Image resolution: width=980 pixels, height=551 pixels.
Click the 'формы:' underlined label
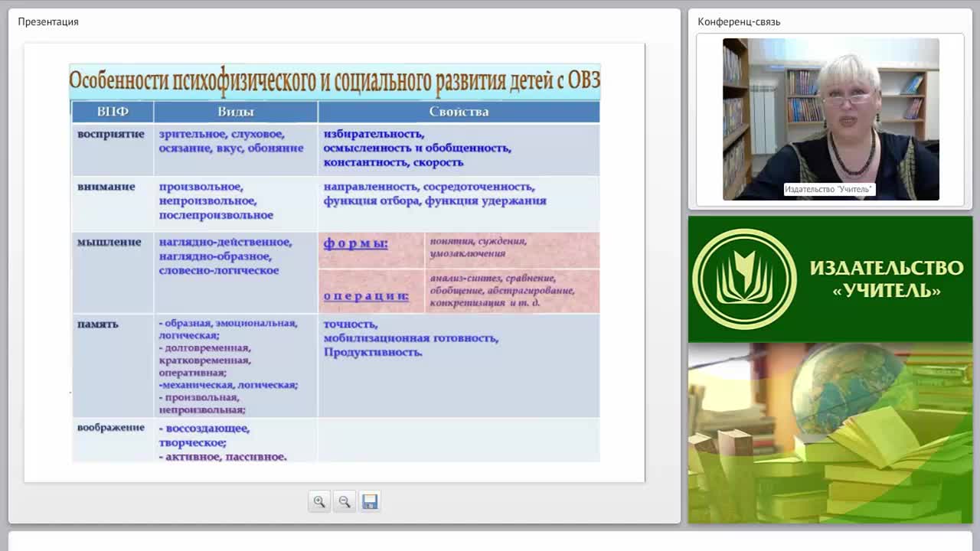click(x=355, y=243)
